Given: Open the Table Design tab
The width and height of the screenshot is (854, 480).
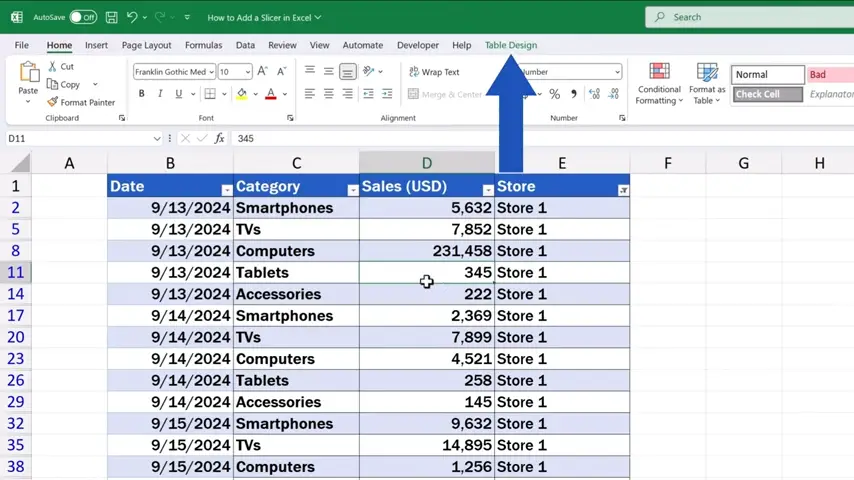Looking at the screenshot, I should pyautogui.click(x=510, y=45).
